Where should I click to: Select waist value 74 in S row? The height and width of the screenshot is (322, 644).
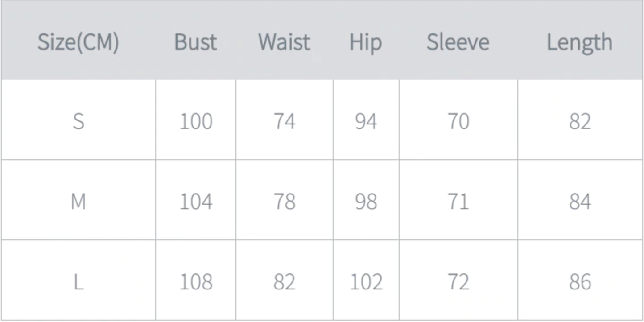point(285,121)
